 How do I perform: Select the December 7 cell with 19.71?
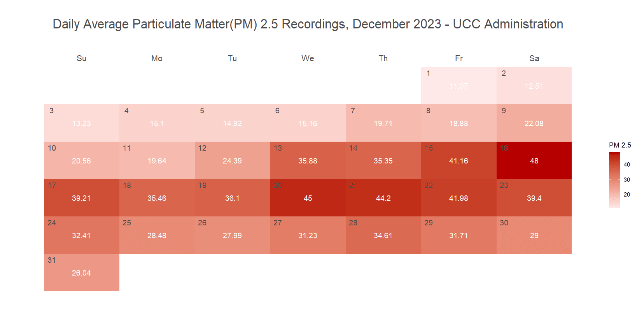(x=383, y=123)
